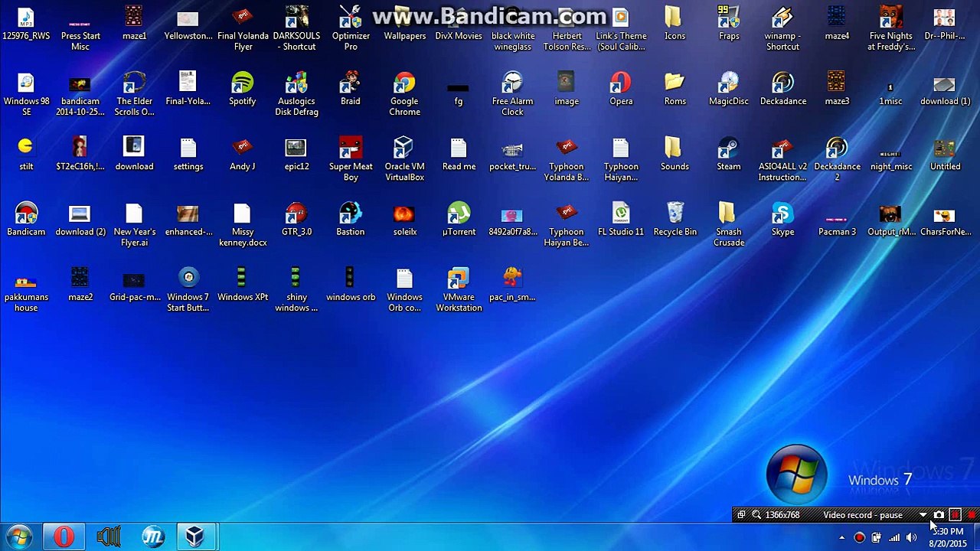Select the Google Chrome desktop icon
The width and height of the screenshot is (980, 551).
pos(404,93)
